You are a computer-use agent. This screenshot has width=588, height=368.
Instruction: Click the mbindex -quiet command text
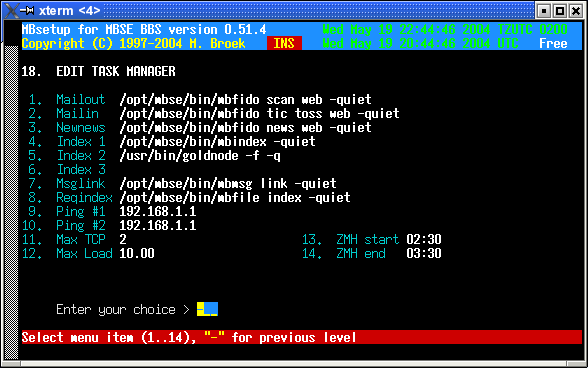point(218,141)
